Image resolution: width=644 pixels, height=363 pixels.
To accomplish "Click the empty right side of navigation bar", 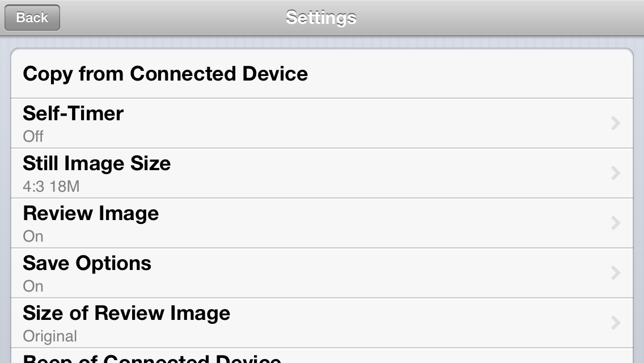I will click(539, 18).
